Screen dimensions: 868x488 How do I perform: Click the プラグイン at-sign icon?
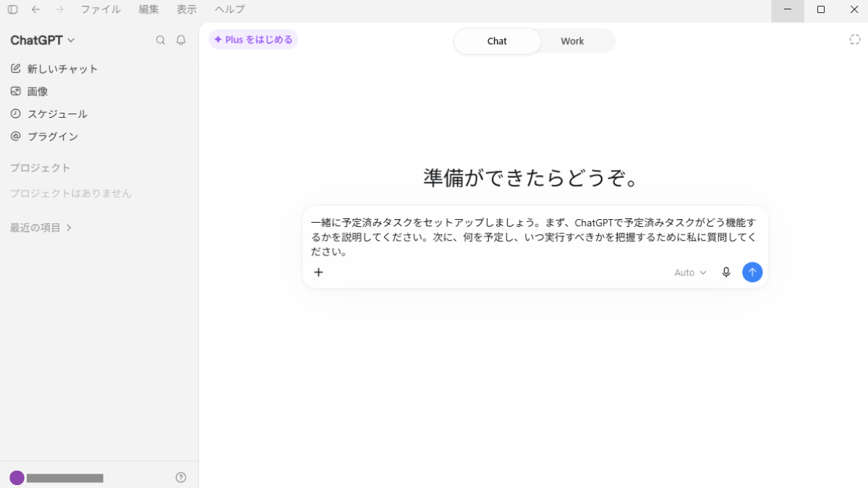[16, 136]
